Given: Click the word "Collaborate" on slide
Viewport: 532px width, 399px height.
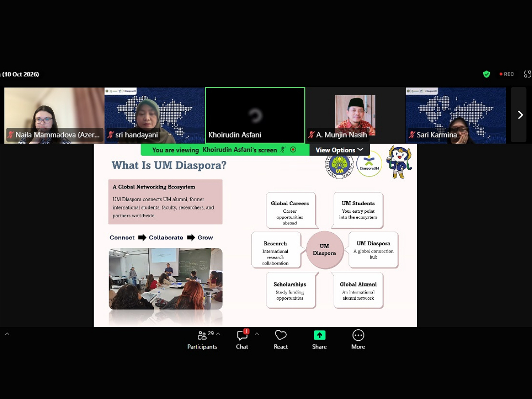Looking at the screenshot, I should click(x=166, y=238).
